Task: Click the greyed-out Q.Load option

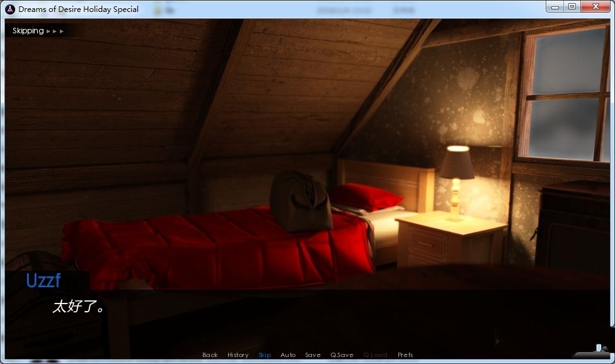Action: [375, 355]
